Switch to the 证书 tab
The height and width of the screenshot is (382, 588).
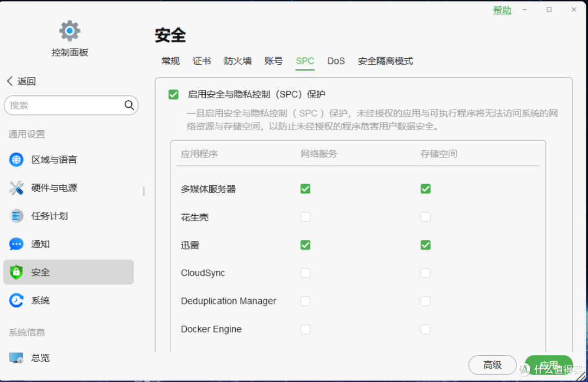point(202,61)
